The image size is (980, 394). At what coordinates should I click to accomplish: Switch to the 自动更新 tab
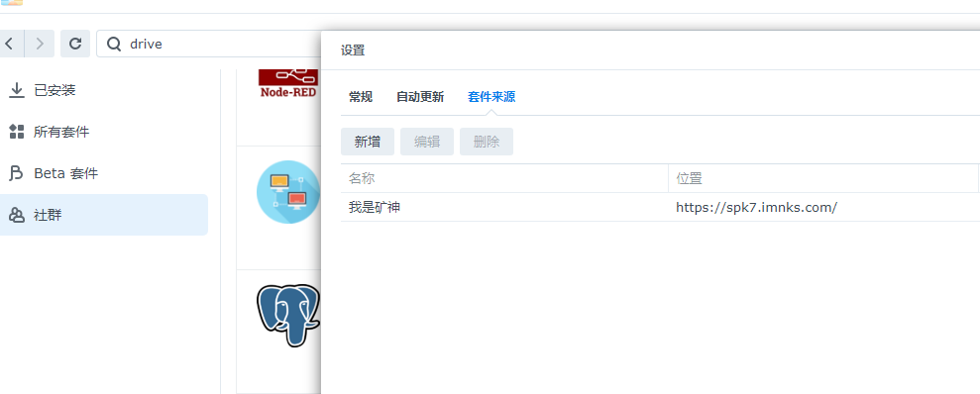420,97
